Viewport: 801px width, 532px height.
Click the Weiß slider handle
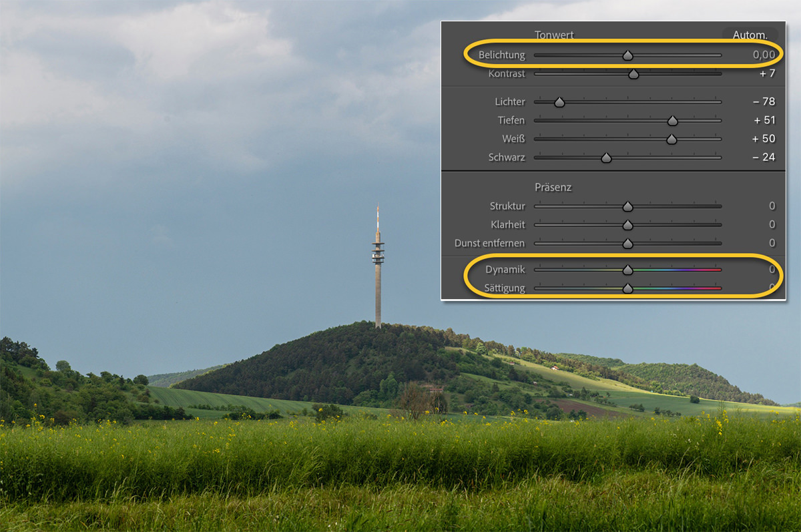pyautogui.click(x=672, y=140)
